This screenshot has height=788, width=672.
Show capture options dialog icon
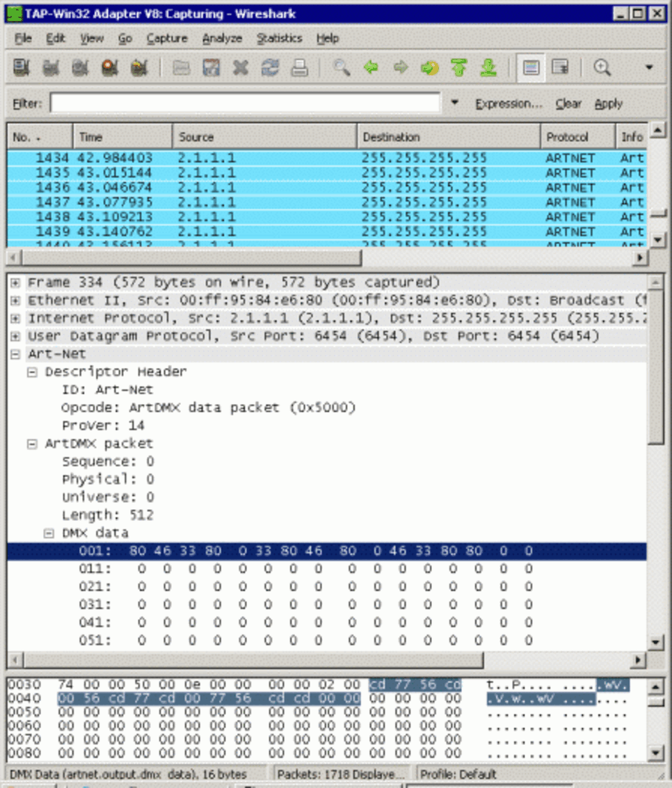(x=51, y=67)
